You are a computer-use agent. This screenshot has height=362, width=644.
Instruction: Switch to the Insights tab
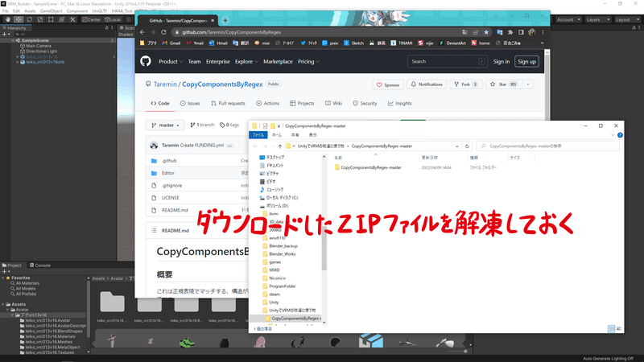[x=399, y=104]
